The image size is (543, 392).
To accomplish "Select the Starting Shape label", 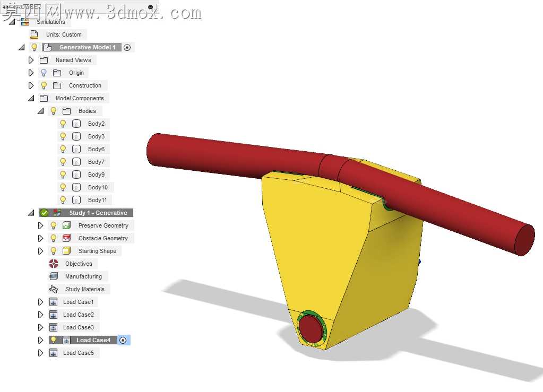I will (x=97, y=251).
